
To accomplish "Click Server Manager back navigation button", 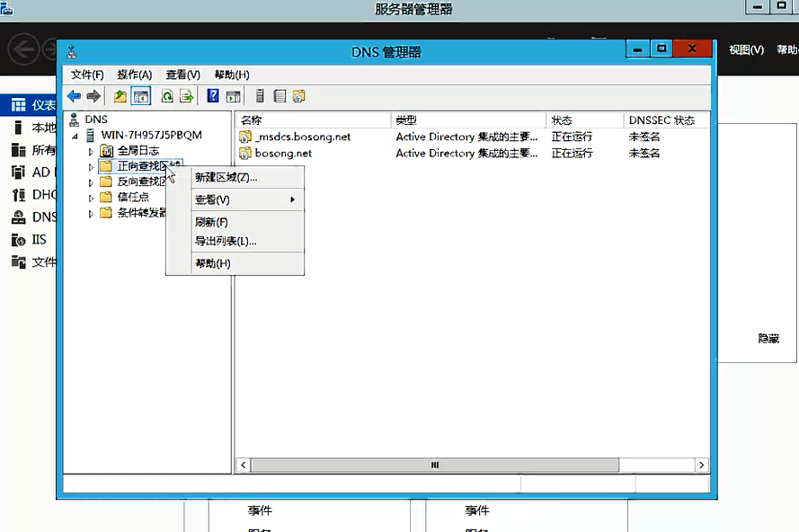I will 23,49.
